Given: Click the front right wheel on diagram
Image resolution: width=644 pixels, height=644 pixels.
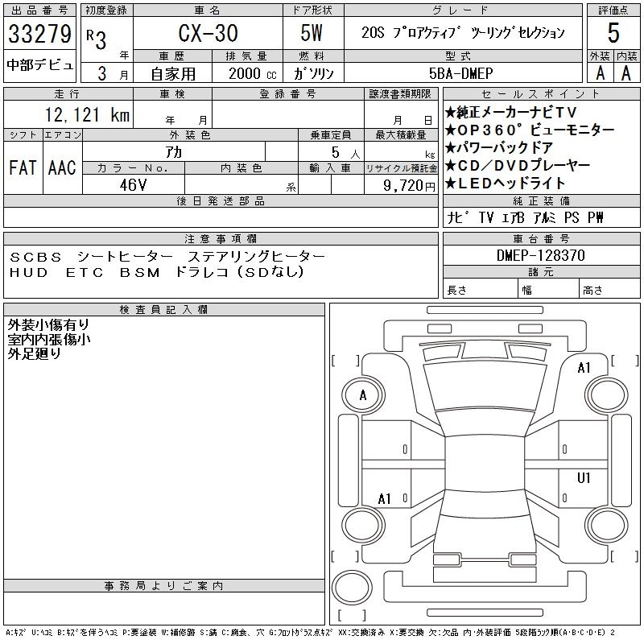Looking at the screenshot, I should 606,395.
